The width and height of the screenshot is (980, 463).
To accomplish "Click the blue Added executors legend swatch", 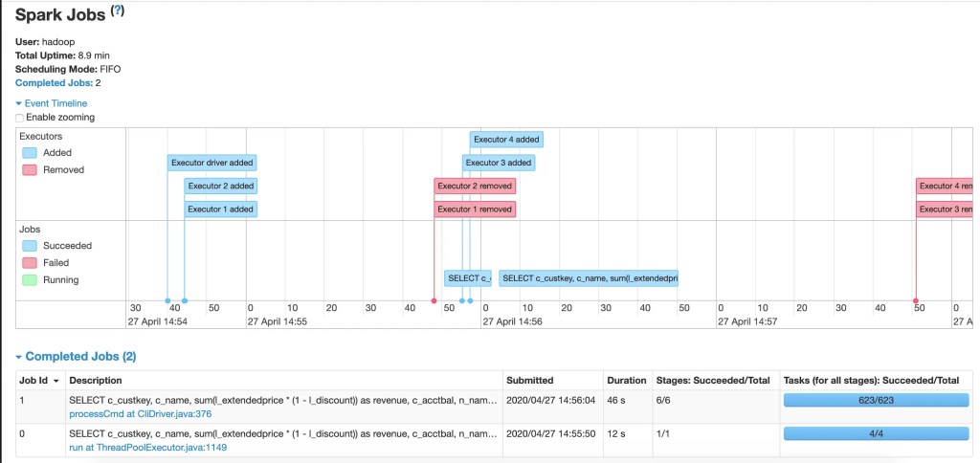I will (x=30, y=152).
